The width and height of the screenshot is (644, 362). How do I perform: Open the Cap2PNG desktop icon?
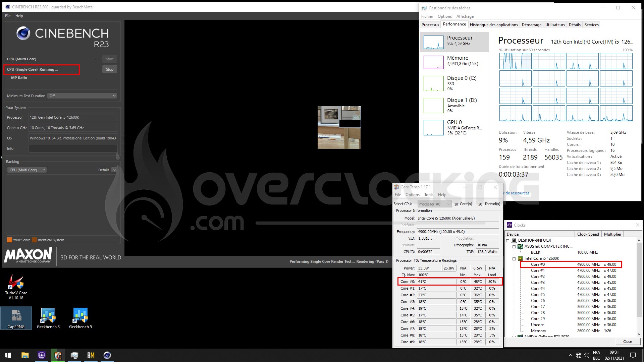click(x=16, y=318)
